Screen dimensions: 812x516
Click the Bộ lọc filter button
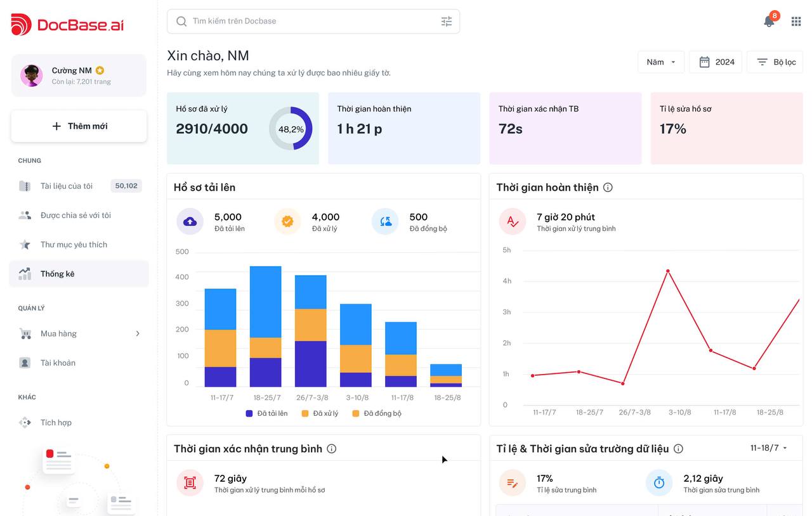[775, 62]
